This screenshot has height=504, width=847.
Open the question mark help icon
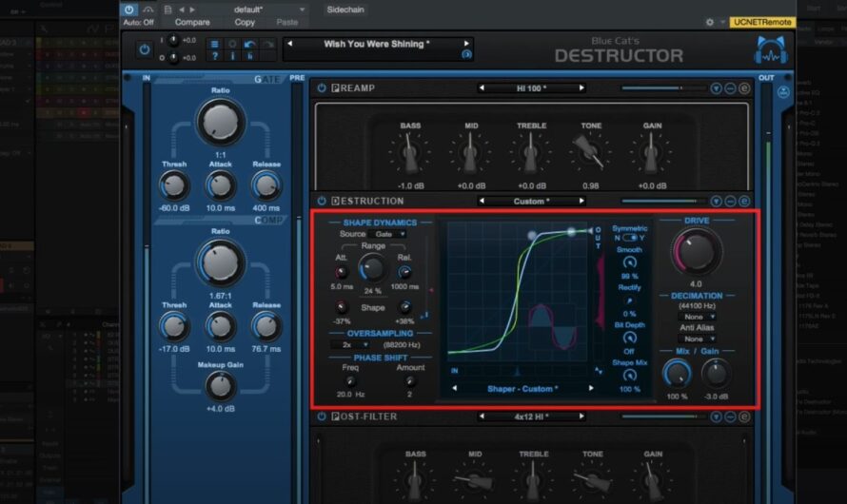215,56
